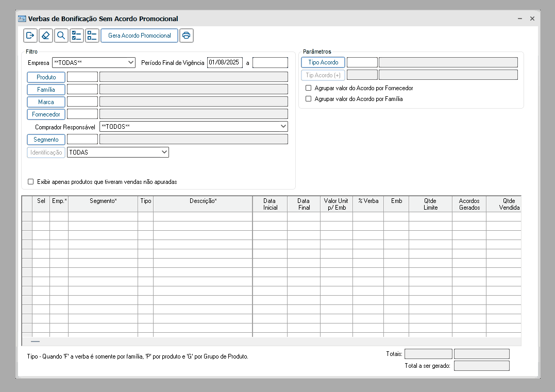Click the Acordos Gerados column header
The height and width of the screenshot is (392, 555).
[469, 204]
